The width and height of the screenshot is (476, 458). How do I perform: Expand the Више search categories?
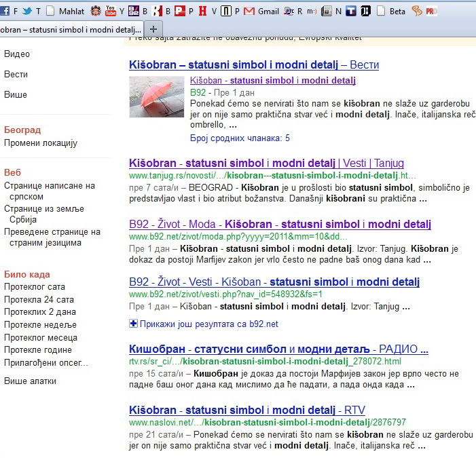(x=16, y=94)
